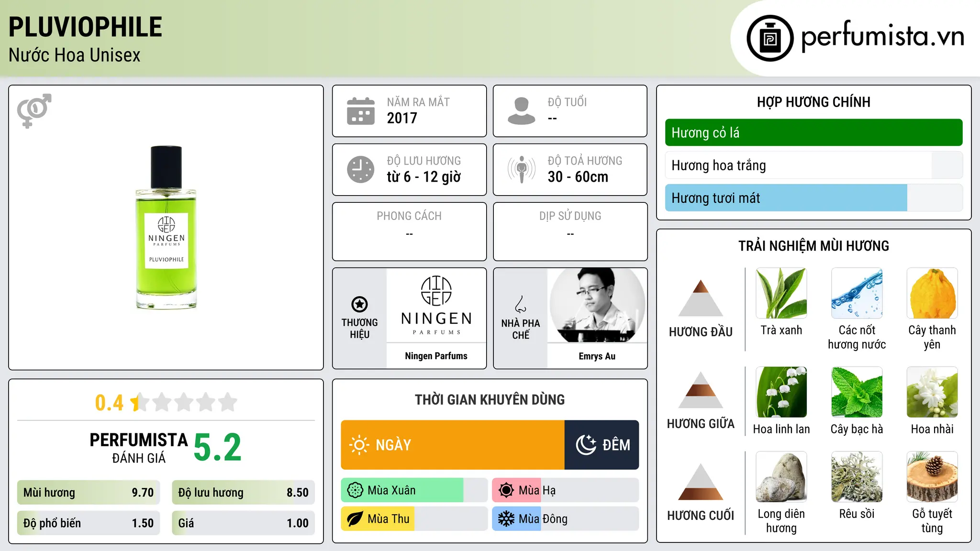Click the leaf icon for Mùa Thu
Screen dimensions: 980x551
click(x=355, y=519)
